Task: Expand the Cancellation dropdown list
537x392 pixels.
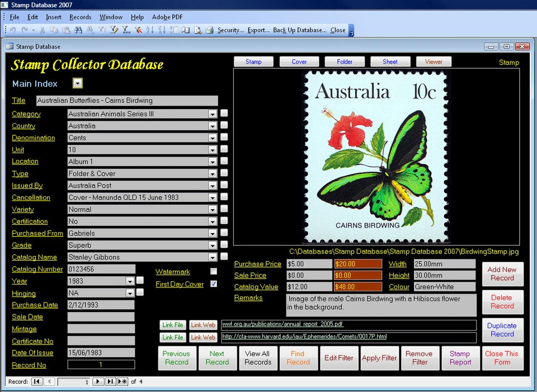Action: 213,197
